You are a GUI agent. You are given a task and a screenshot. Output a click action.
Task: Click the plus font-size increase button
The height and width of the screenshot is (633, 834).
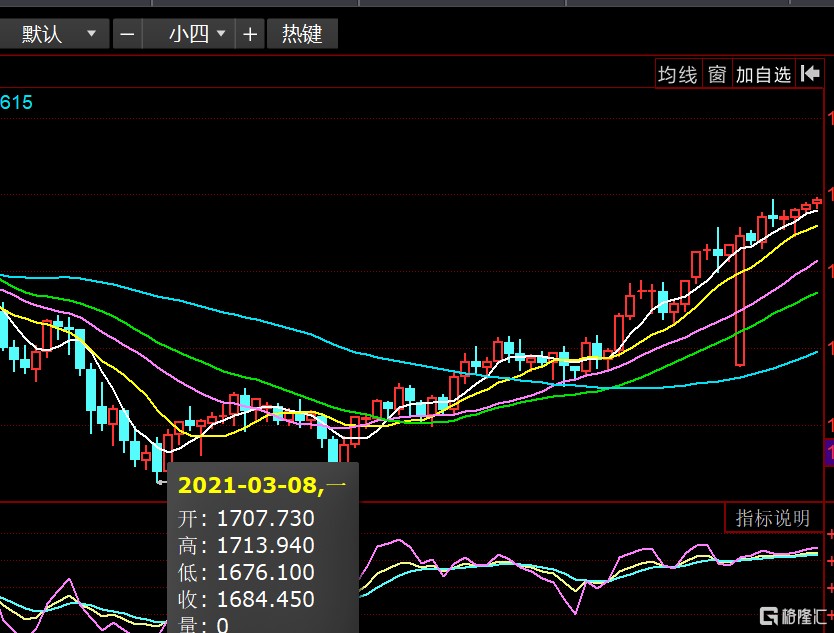pyautogui.click(x=250, y=34)
